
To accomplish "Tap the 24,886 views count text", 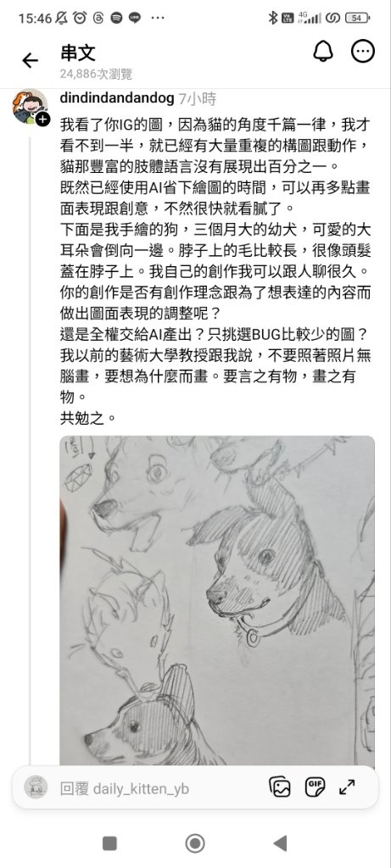I will point(96,75).
